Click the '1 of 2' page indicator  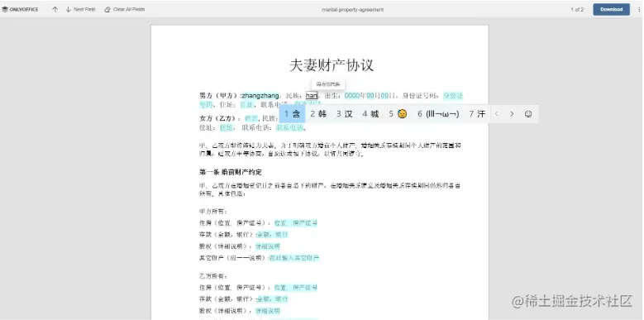pos(577,9)
